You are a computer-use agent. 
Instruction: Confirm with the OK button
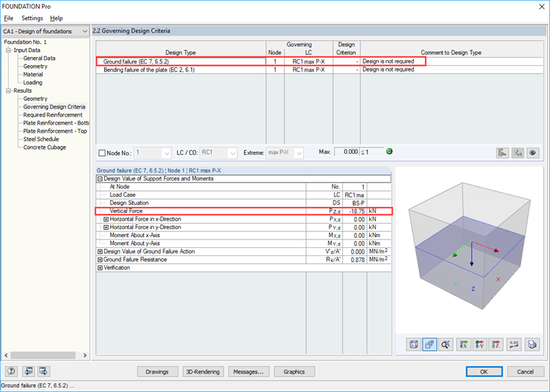(x=484, y=372)
